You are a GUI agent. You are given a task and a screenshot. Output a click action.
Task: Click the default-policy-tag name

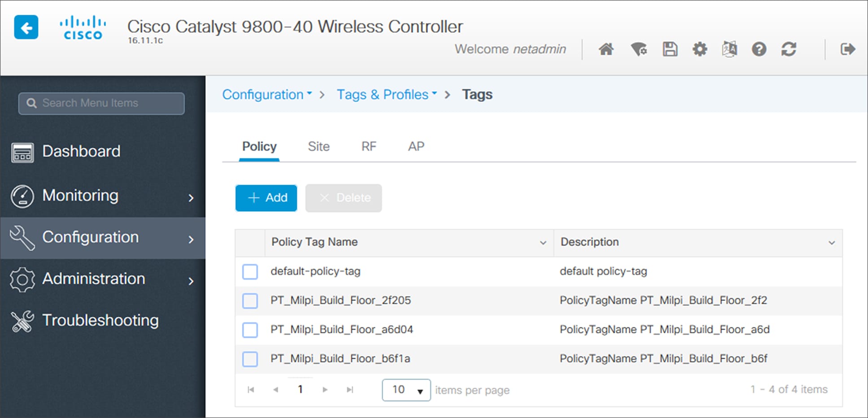[315, 271]
